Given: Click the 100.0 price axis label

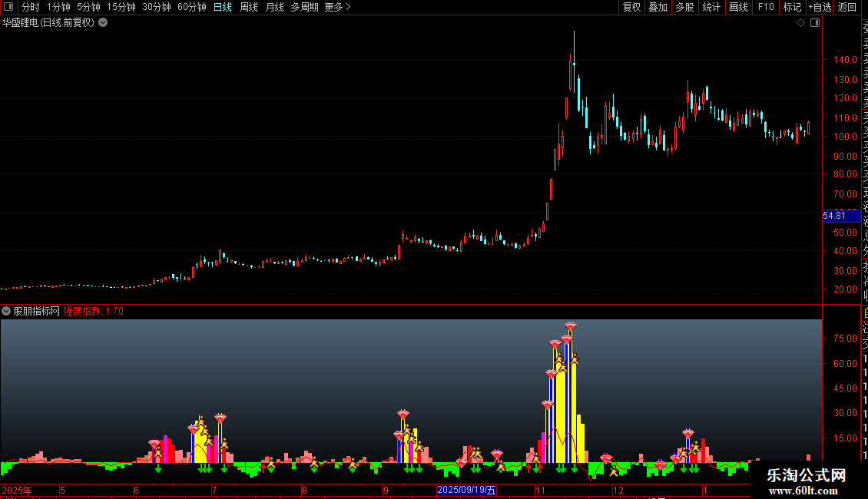Looking at the screenshot, I should click(845, 137).
